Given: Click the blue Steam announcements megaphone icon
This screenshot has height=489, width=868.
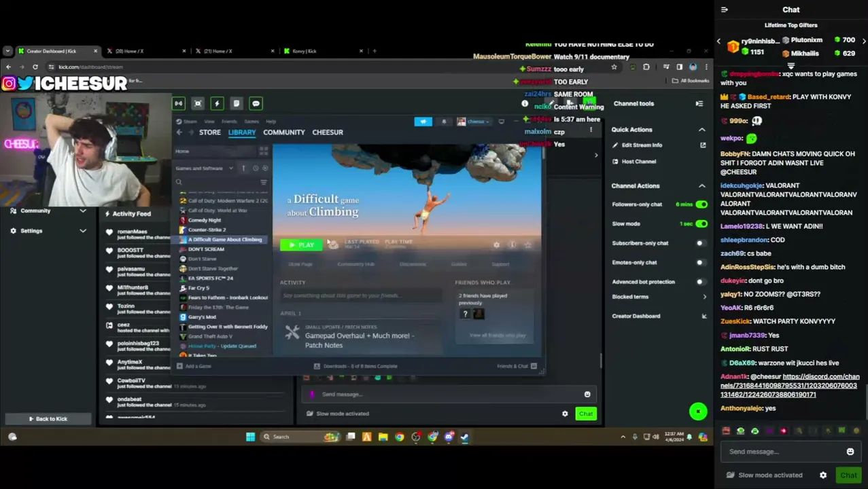Looking at the screenshot, I should tap(423, 122).
